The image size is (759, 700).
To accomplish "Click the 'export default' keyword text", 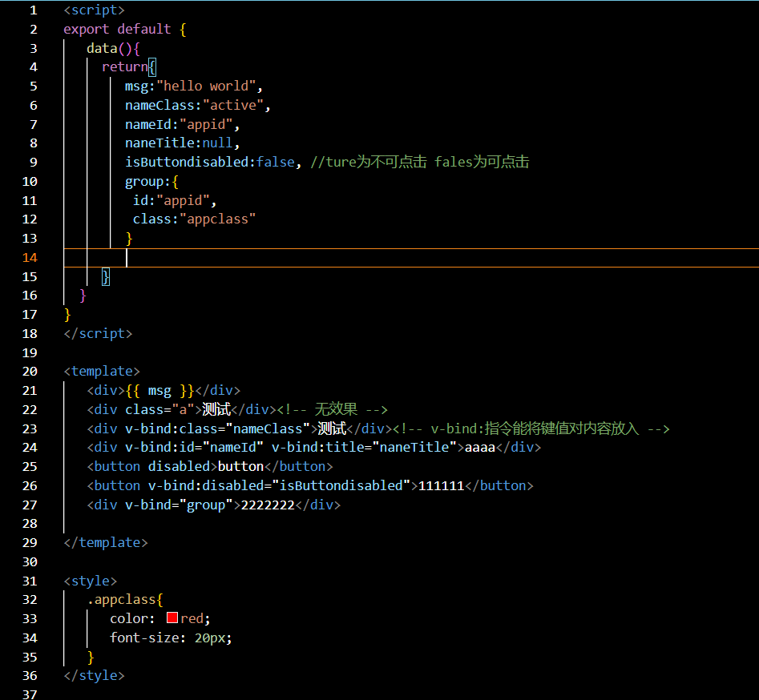I will tap(117, 29).
